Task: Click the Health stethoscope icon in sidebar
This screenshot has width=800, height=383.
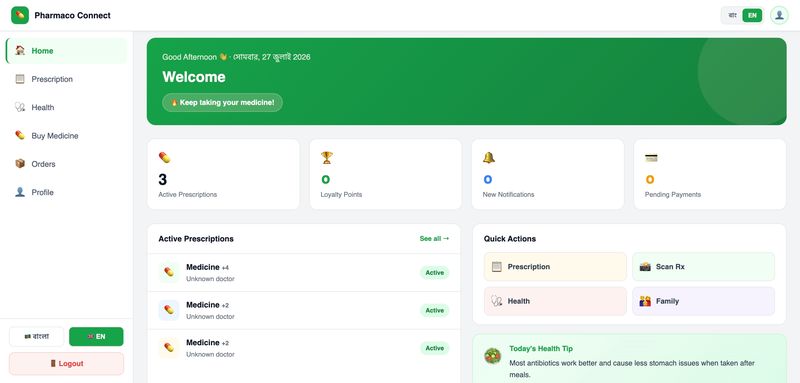Action: click(20, 107)
